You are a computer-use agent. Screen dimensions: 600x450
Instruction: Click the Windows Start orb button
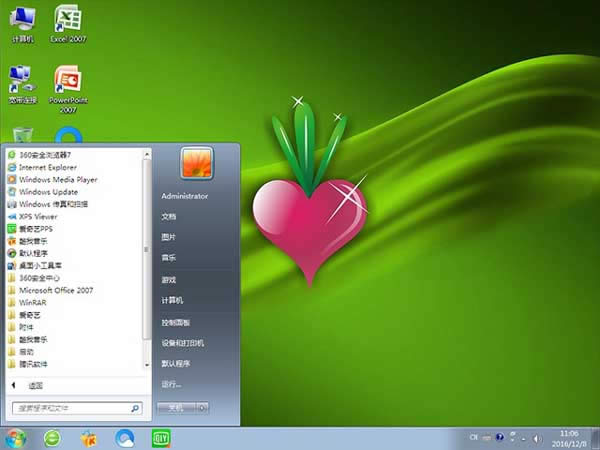point(16,438)
